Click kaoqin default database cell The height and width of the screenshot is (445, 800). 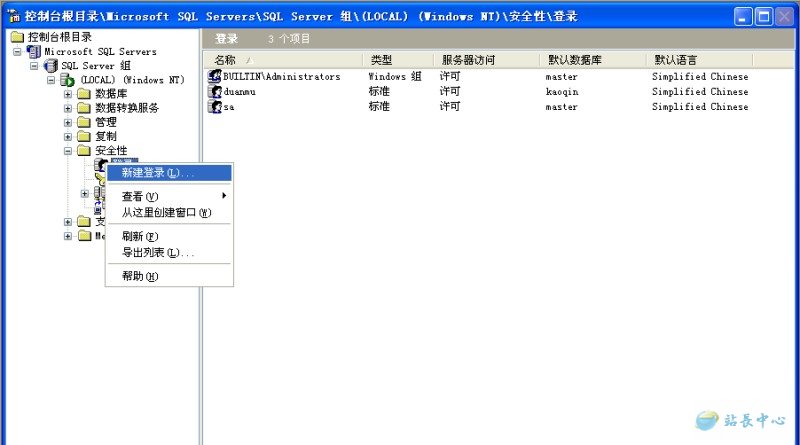point(562,92)
